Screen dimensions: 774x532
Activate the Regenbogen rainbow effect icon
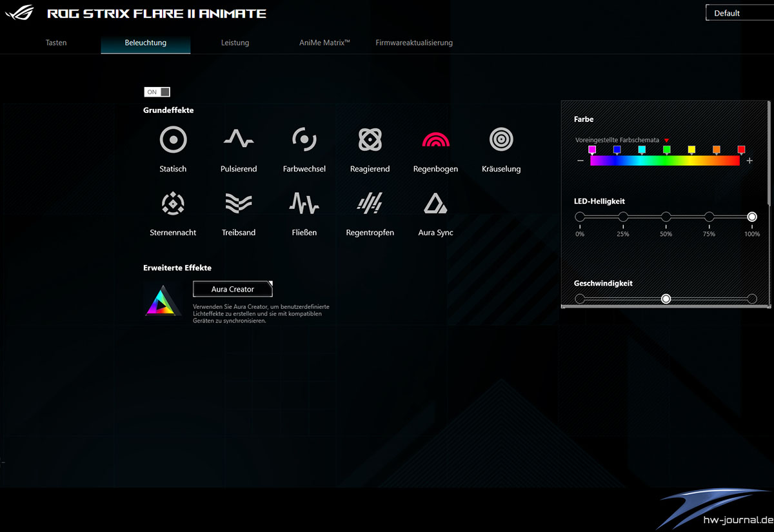(436, 138)
